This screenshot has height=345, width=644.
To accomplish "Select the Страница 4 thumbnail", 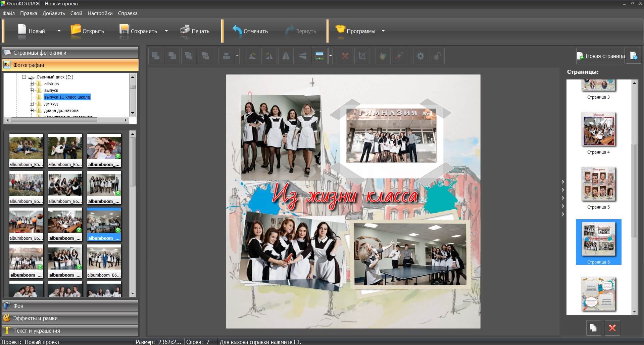I will (x=598, y=129).
